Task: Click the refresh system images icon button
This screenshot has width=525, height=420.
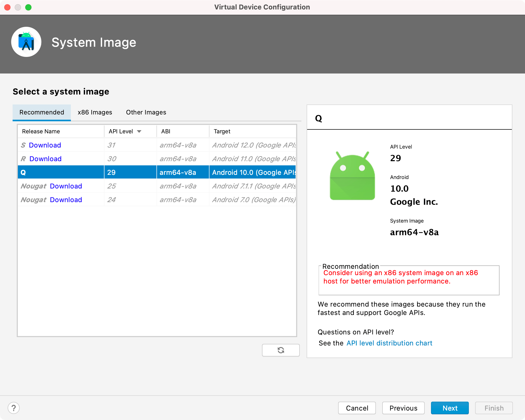Action: point(281,350)
